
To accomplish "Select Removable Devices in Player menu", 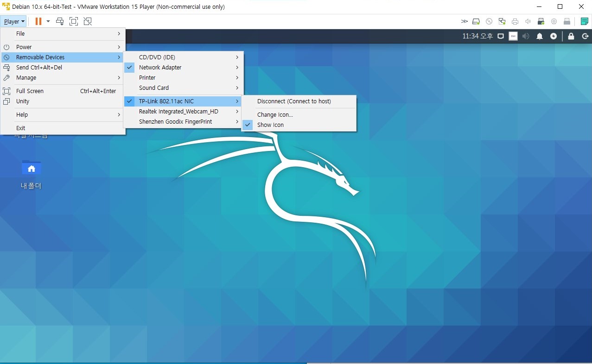I will [63, 57].
